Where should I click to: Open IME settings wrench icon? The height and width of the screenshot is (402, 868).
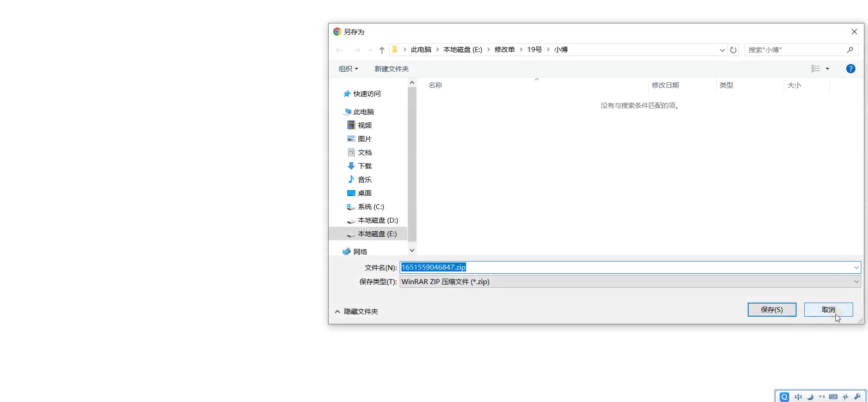tap(857, 397)
